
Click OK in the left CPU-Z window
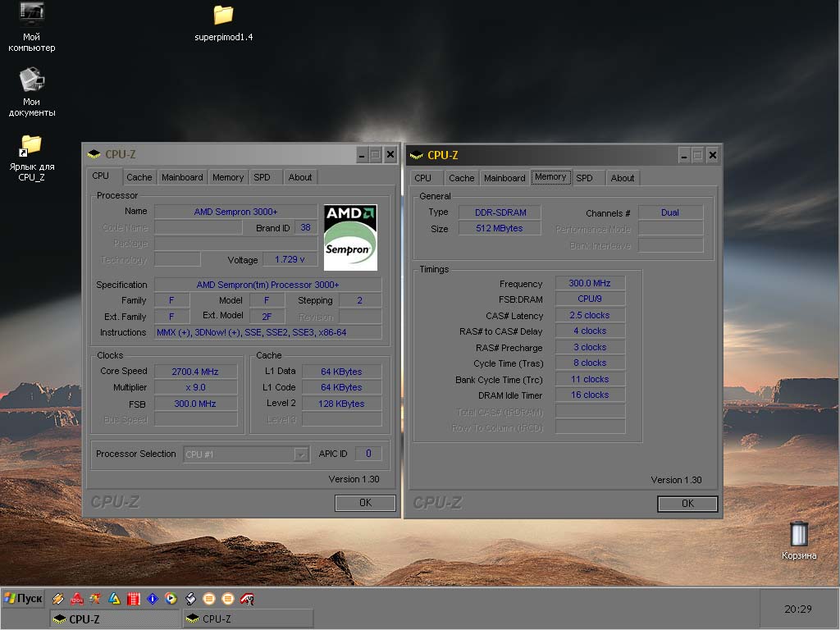[x=365, y=503]
